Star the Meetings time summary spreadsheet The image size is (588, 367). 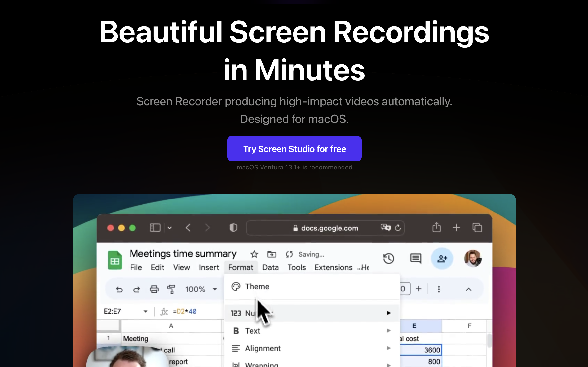pyautogui.click(x=254, y=254)
